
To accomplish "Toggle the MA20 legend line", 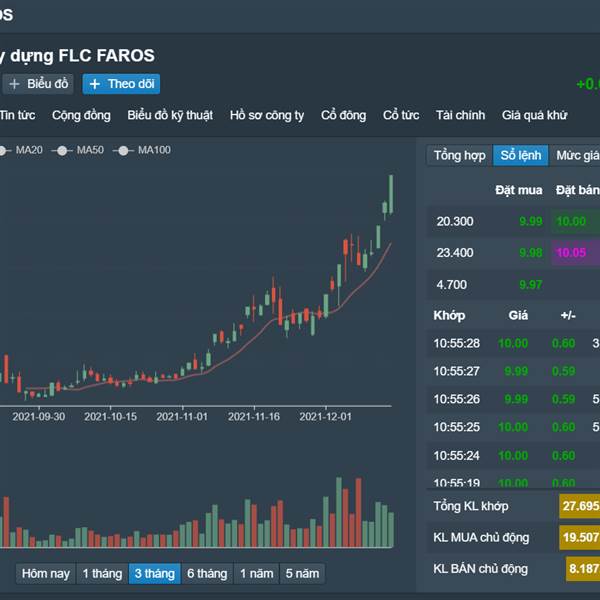I will [22, 150].
